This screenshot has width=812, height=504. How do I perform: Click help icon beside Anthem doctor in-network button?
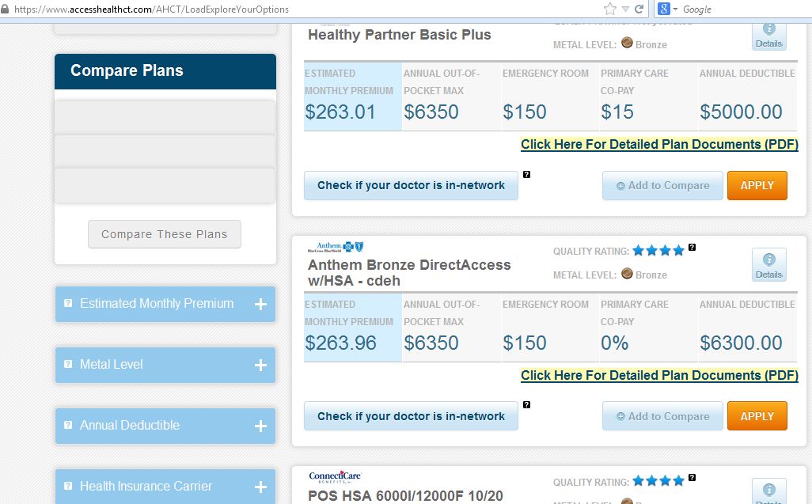coord(527,405)
